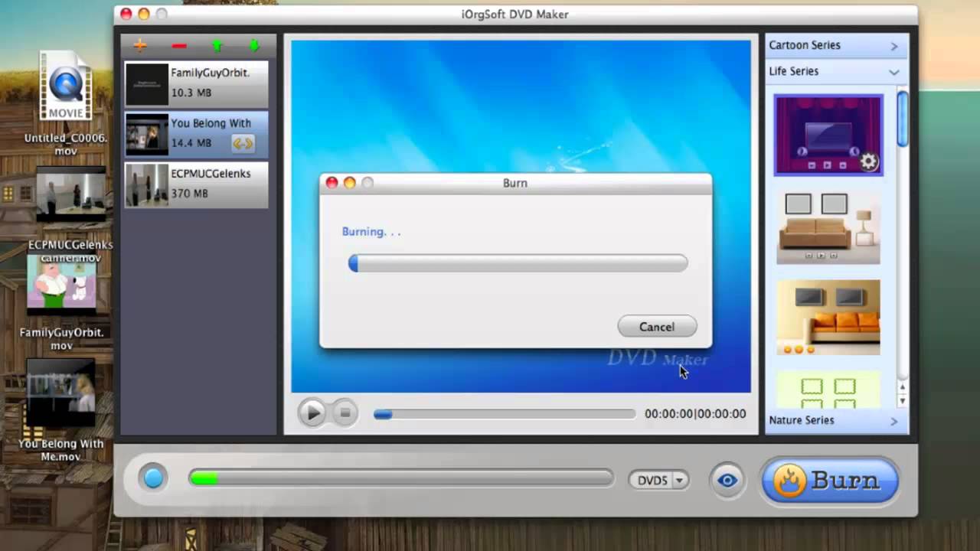Image resolution: width=980 pixels, height=551 pixels.
Task: Move selected video down with green arrow
Action: point(254,46)
